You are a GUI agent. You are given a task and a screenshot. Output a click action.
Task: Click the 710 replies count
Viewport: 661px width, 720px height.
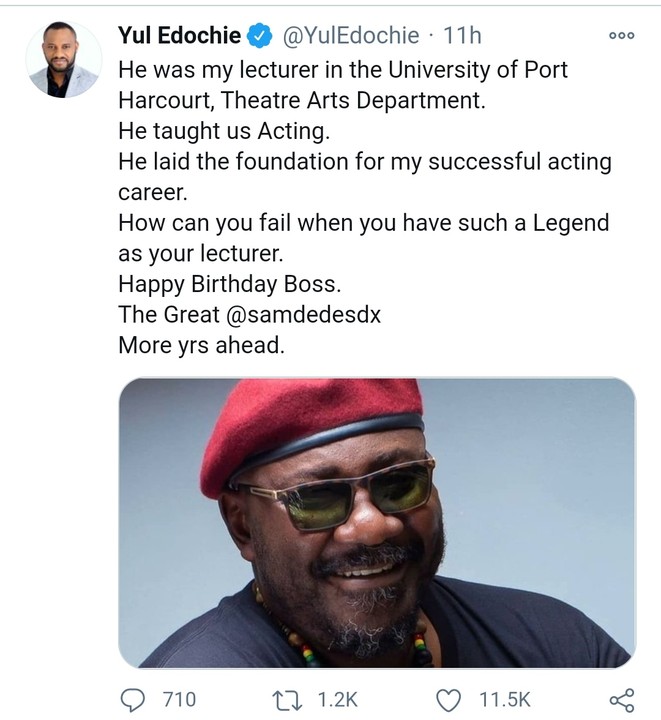click(x=178, y=699)
